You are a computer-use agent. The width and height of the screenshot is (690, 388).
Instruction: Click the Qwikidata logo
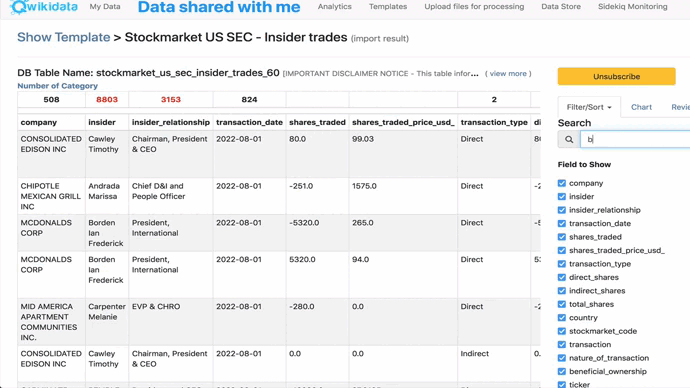point(44,7)
